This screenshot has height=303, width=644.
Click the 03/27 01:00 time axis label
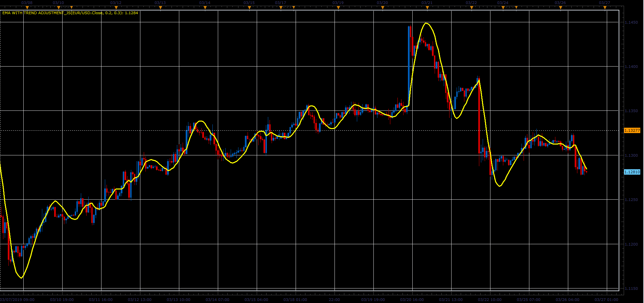pyautogui.click(x=606, y=300)
